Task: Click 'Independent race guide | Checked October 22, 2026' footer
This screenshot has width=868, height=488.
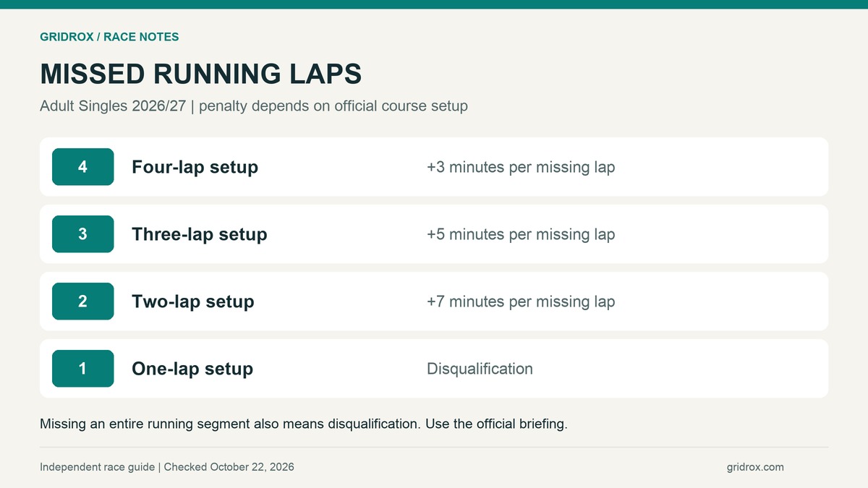Action: [167, 467]
